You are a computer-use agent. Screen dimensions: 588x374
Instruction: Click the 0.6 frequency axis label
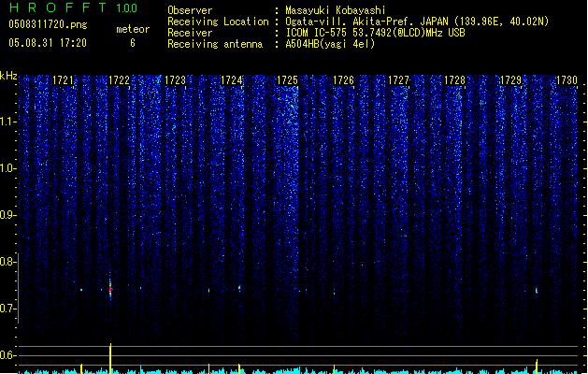[7, 355]
